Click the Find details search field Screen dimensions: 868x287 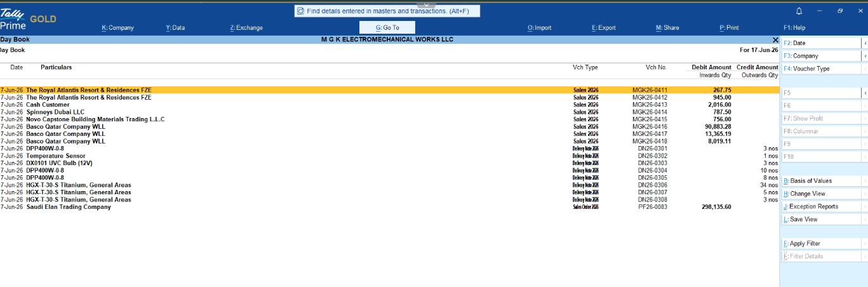click(x=387, y=11)
